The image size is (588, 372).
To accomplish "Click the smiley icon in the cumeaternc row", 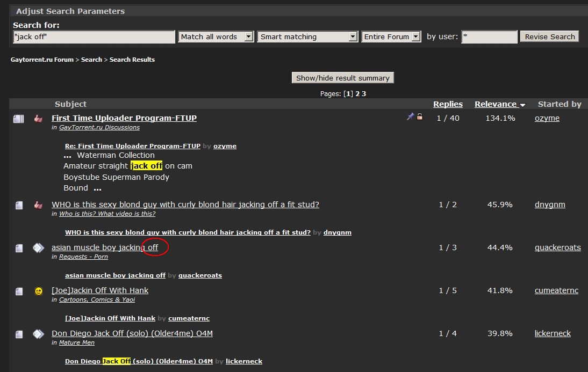I will (38, 291).
